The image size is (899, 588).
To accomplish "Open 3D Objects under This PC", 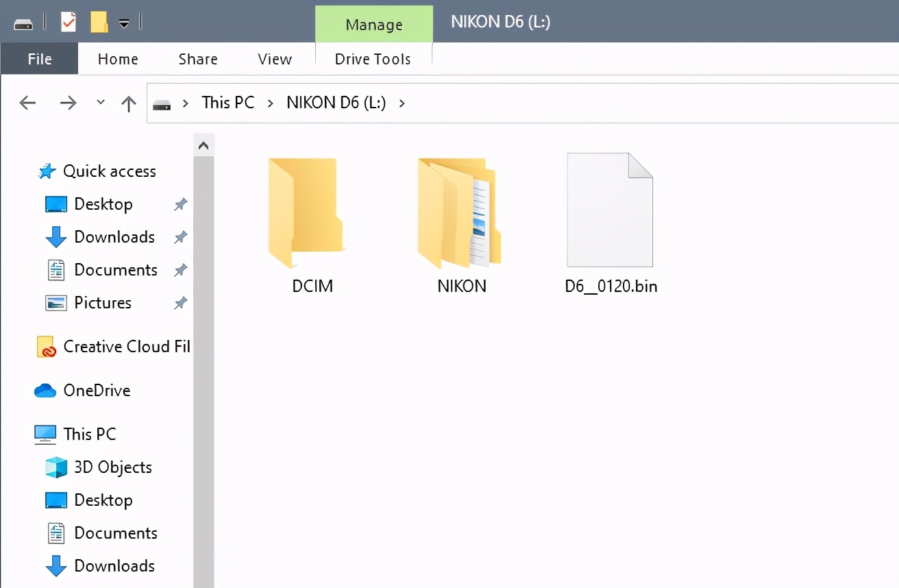I will (99, 467).
